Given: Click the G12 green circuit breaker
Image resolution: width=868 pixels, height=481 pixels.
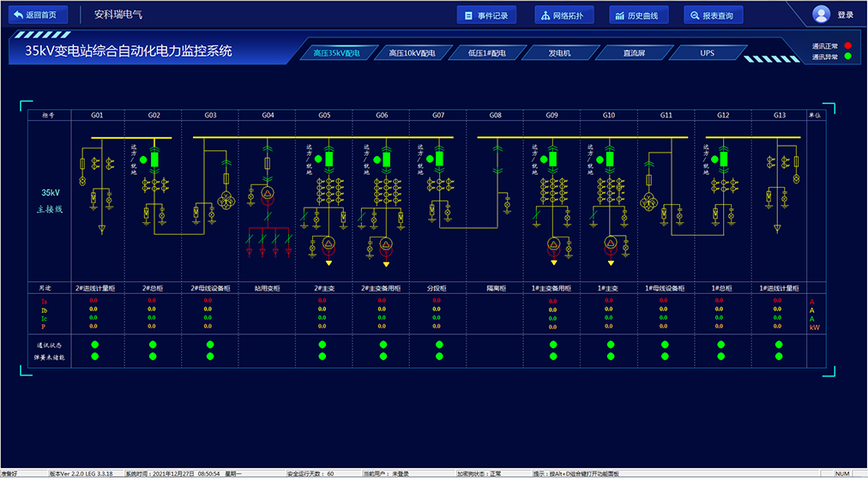Looking at the screenshot, I should (723, 159).
